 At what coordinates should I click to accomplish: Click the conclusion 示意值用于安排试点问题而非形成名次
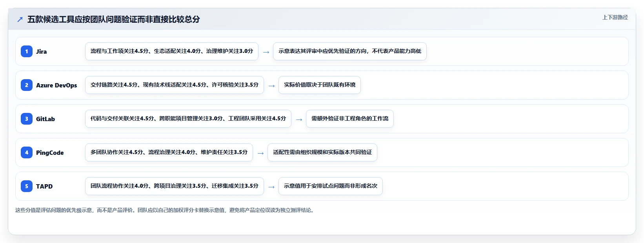[x=331, y=186]
